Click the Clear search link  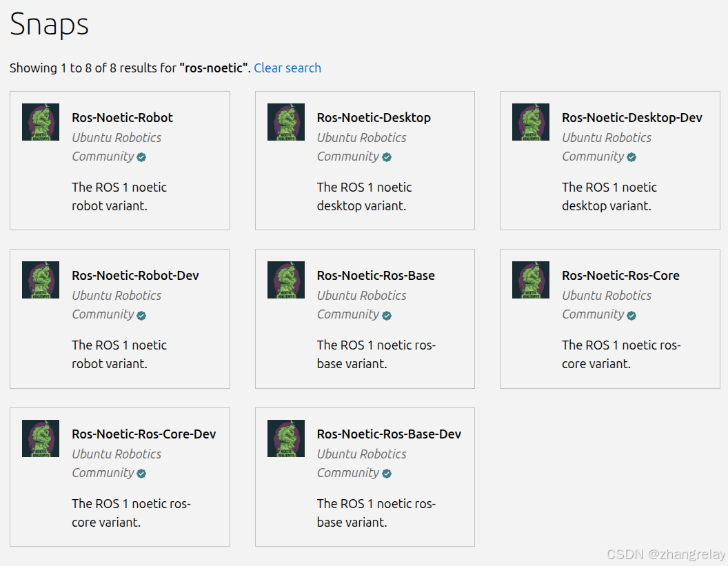point(287,68)
